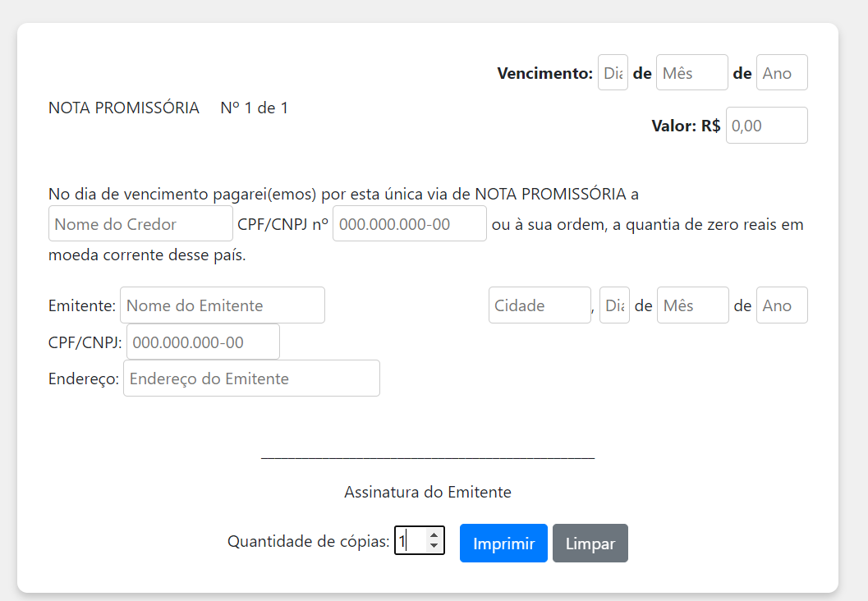Focus the Nome do Credor field

(x=140, y=223)
